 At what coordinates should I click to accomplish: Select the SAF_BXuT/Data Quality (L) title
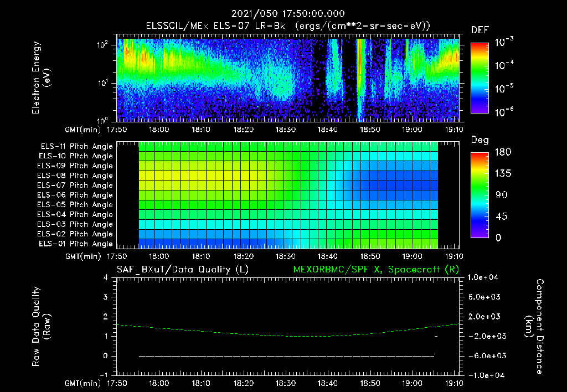(x=183, y=270)
